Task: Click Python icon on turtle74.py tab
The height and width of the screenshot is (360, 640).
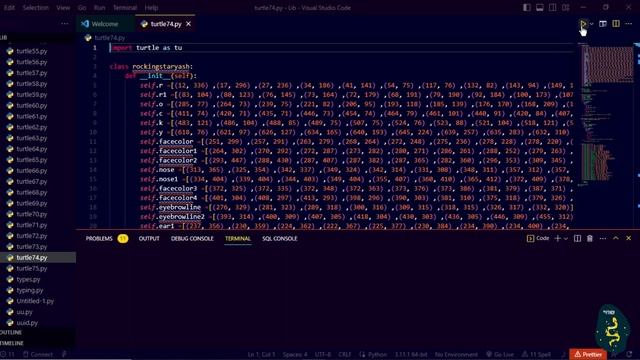Action: coord(144,24)
